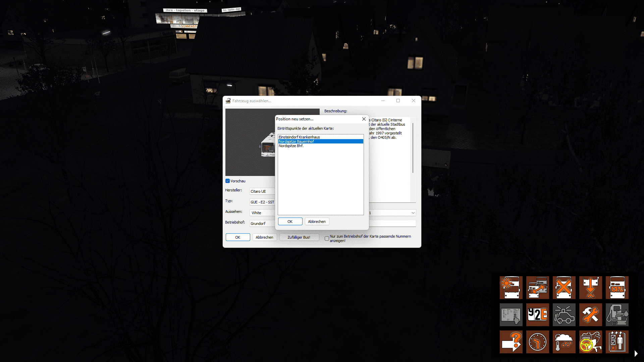This screenshot has width=644, height=362.
Task: Click the steering wheel input options icon
Action: pyautogui.click(x=590, y=342)
